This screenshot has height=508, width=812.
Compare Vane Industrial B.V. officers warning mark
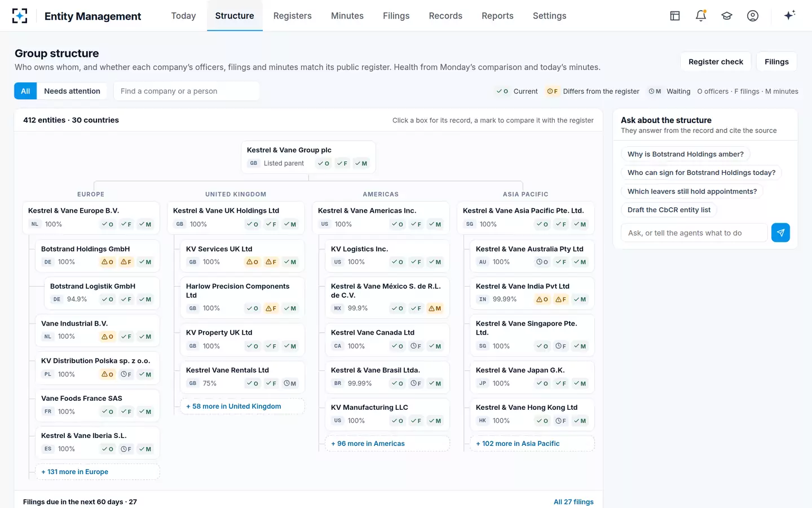(x=108, y=336)
